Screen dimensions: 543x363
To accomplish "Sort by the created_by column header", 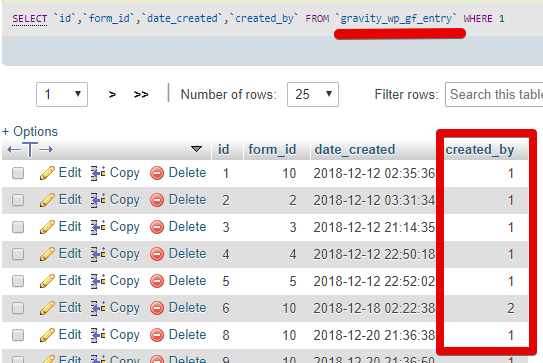I will (480, 150).
